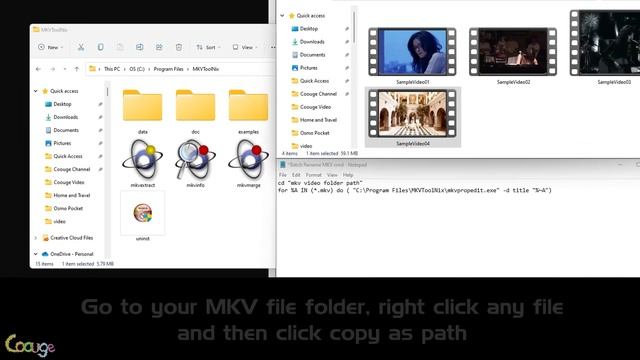Viewport: 640px width, 360px height.
Task: Open the New dropdown in MKVToolNix toolbar
Action: click(51, 47)
